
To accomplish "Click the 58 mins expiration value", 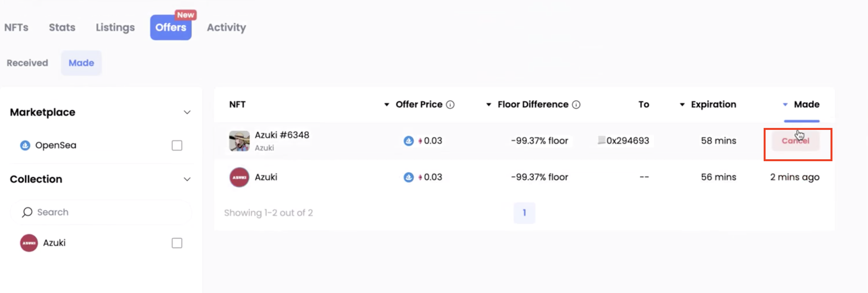I will 718,141.
